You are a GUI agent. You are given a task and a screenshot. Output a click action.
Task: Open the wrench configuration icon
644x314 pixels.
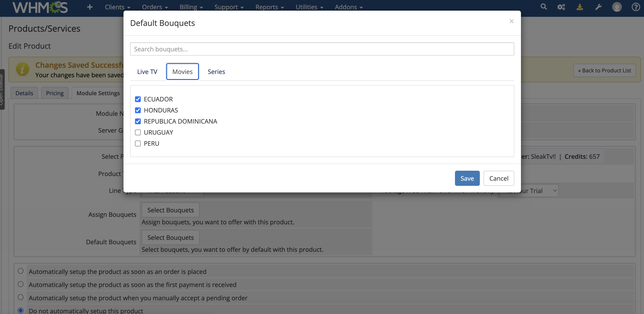tap(598, 7)
